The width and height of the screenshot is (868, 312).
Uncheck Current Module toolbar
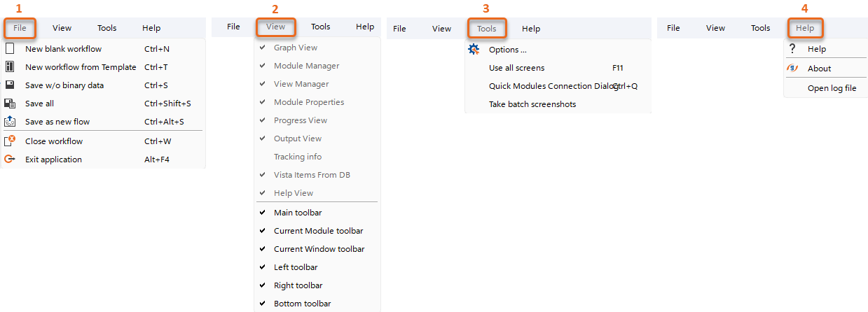point(317,231)
